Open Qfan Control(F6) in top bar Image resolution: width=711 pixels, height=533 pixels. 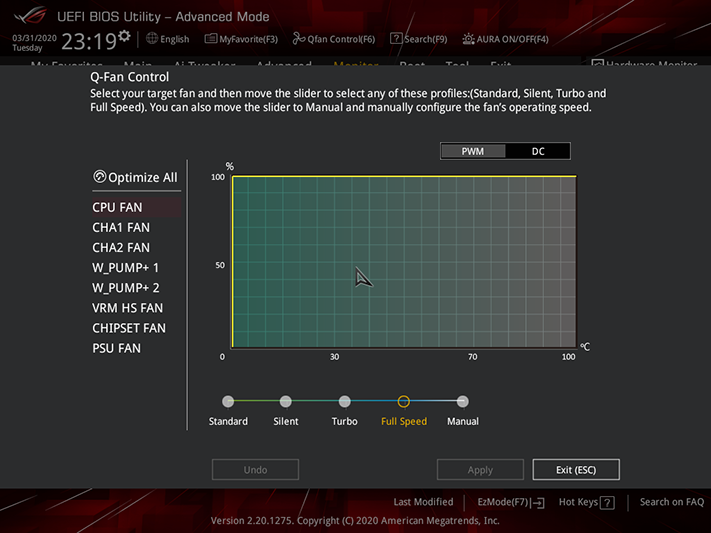(334, 39)
